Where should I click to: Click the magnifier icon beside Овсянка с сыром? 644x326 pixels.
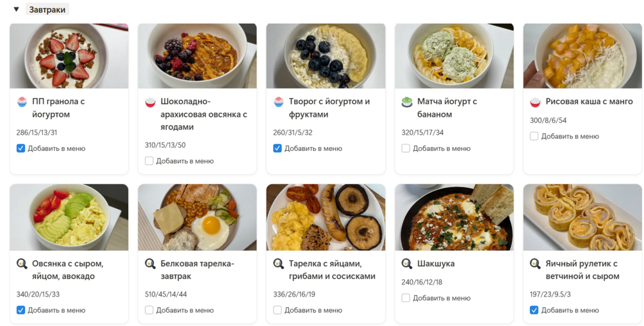pyautogui.click(x=22, y=264)
